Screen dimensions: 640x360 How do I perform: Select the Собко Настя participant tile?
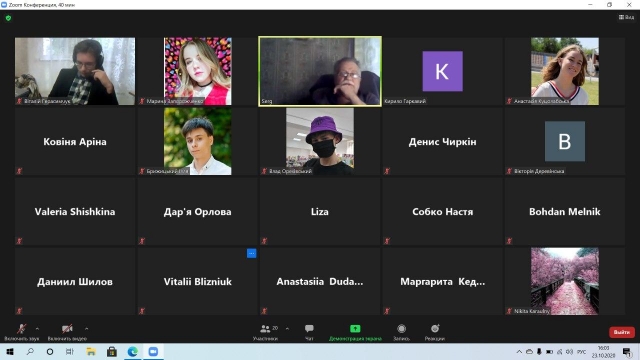442,211
